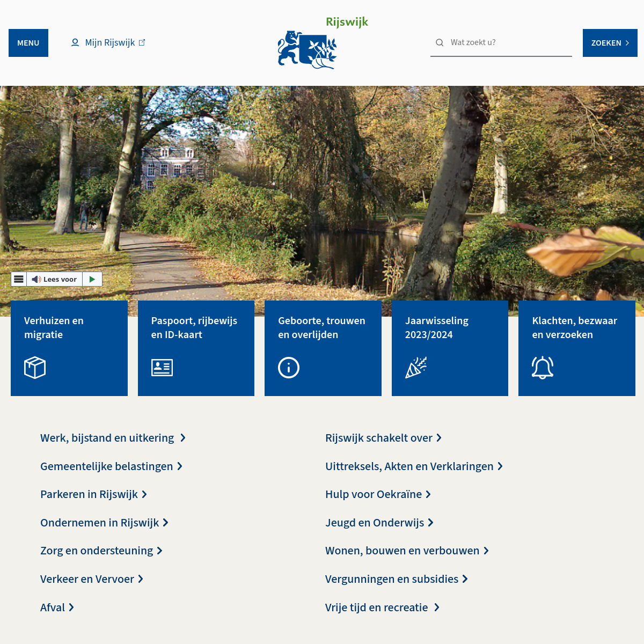Click the circled info icon
Viewport: 644px width, 644px height.
pos(289,368)
